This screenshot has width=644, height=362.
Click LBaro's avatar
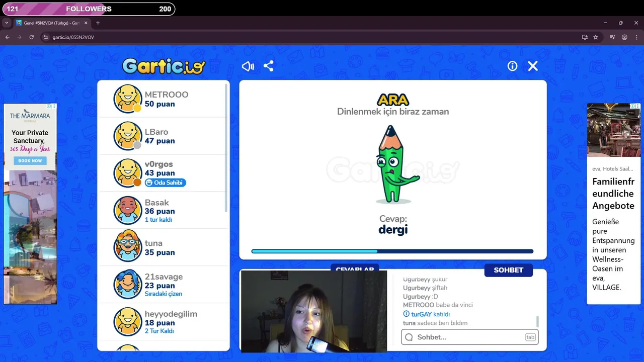[x=128, y=136]
